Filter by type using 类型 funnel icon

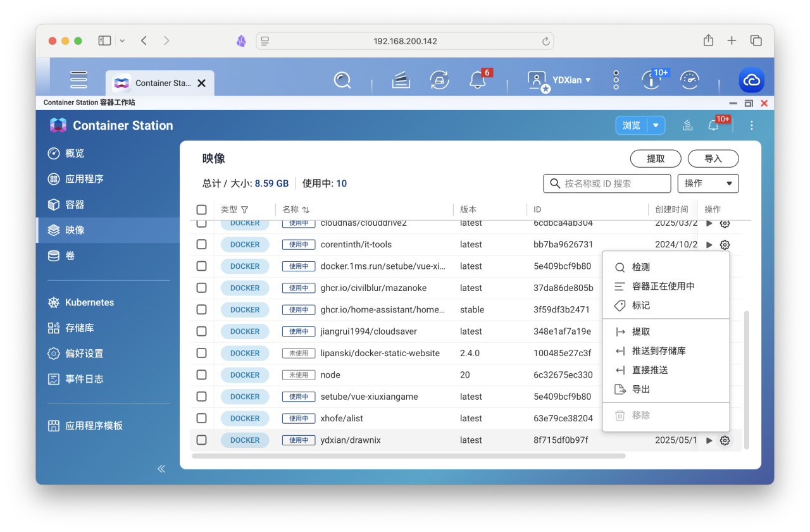[244, 209]
